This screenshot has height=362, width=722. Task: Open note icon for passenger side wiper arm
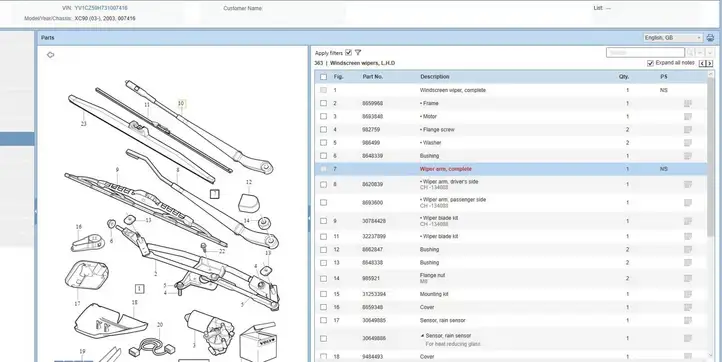coord(688,203)
